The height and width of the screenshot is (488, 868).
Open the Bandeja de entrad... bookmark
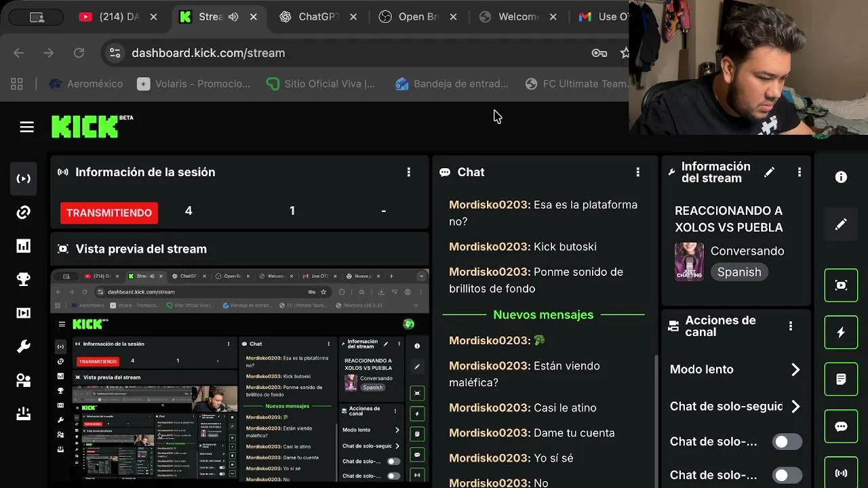click(x=452, y=84)
